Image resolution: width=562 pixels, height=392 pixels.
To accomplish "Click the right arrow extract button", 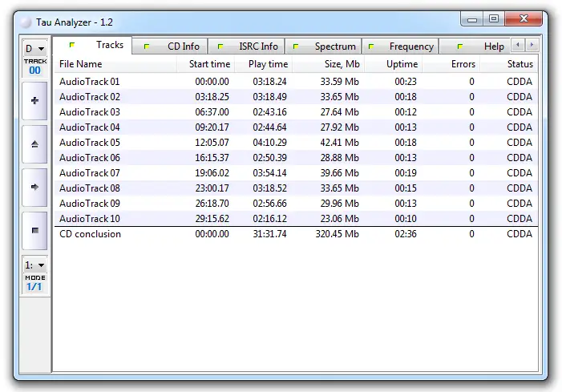I will click(x=34, y=187).
